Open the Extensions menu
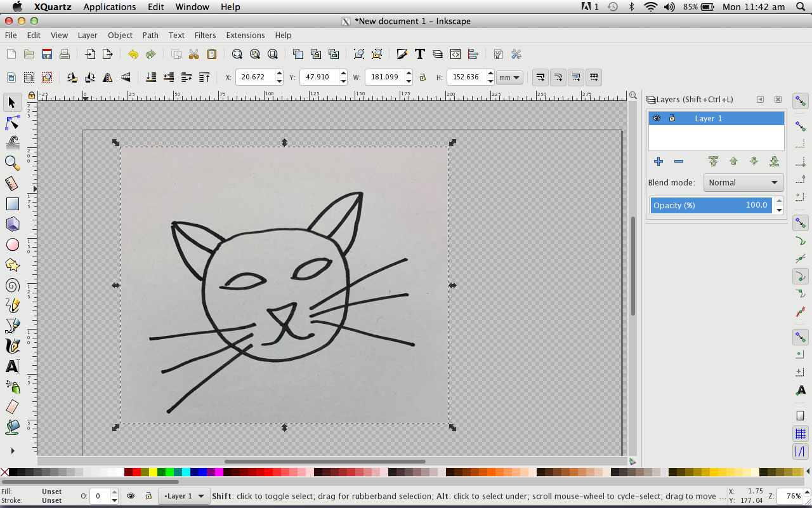This screenshot has height=508, width=812. tap(245, 35)
